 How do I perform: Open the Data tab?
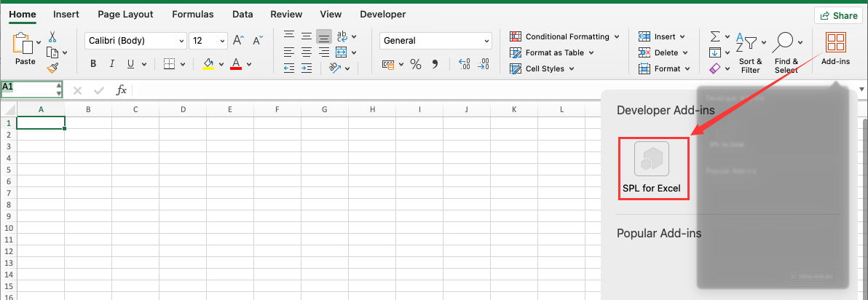[242, 15]
